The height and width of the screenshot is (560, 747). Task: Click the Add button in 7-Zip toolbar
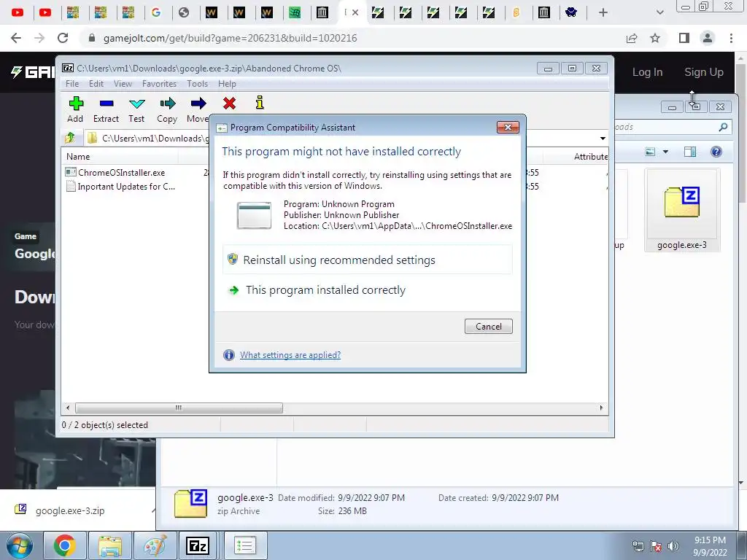coord(75,109)
